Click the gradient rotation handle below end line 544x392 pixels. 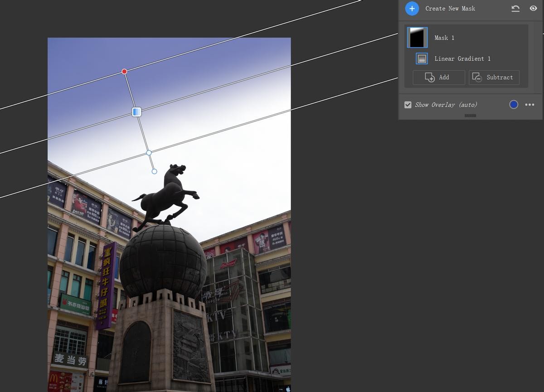coord(154,171)
